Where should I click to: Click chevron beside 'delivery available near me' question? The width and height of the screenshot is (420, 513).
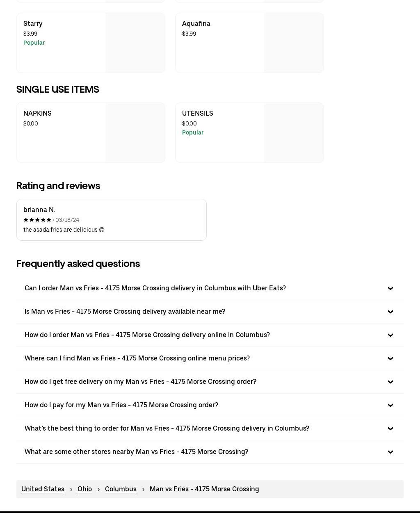click(390, 312)
